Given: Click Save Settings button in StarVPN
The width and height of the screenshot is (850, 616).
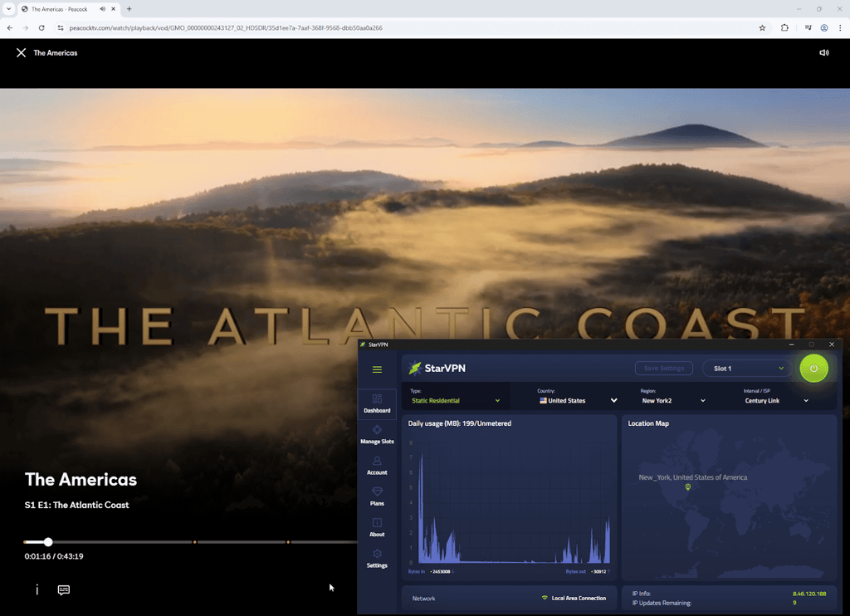Looking at the screenshot, I should 664,369.
